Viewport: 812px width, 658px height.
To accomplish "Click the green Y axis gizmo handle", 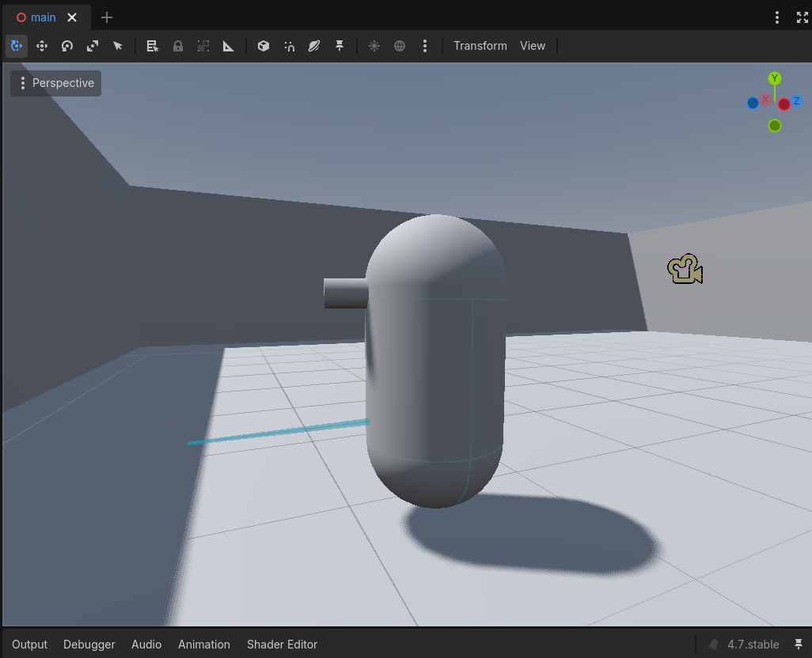I will pos(775,78).
